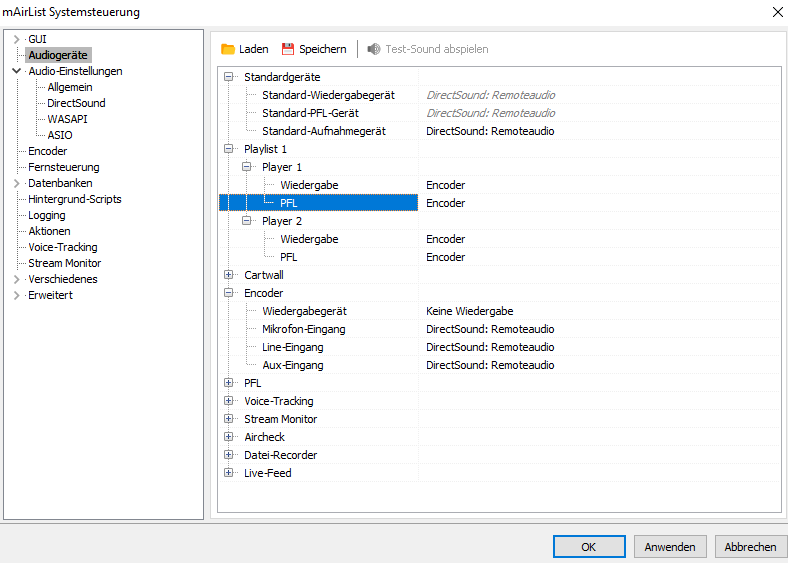Expand the GUI category in sidebar
The image size is (788, 563).
[x=16, y=39]
